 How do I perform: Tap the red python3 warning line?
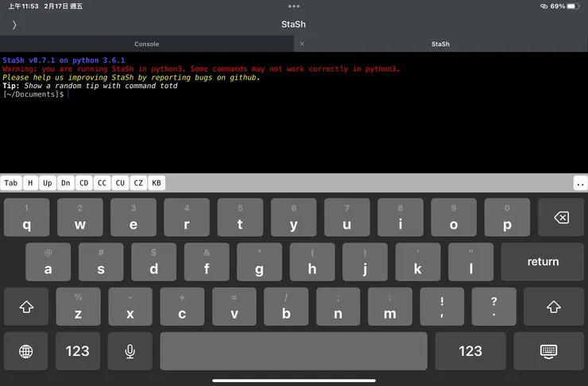[201, 69]
